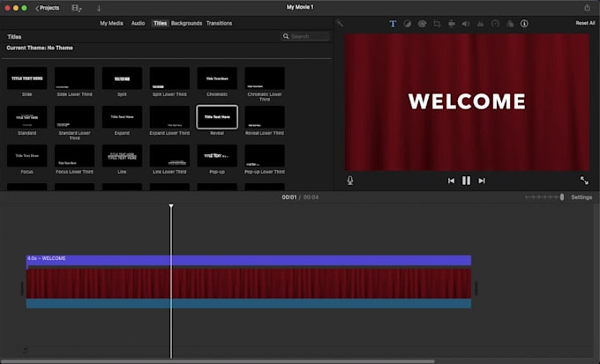Click Reset All adjustments
Screen dimensions: 600x364
coord(585,23)
